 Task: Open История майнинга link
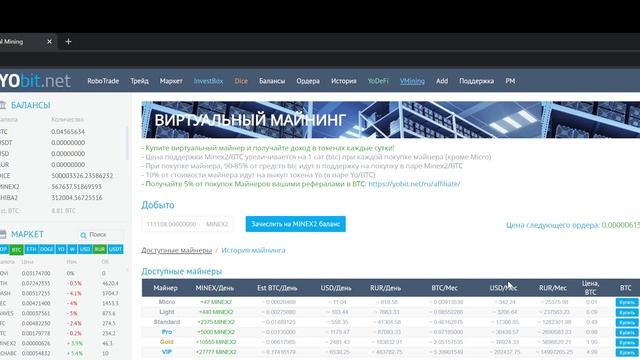253,250
